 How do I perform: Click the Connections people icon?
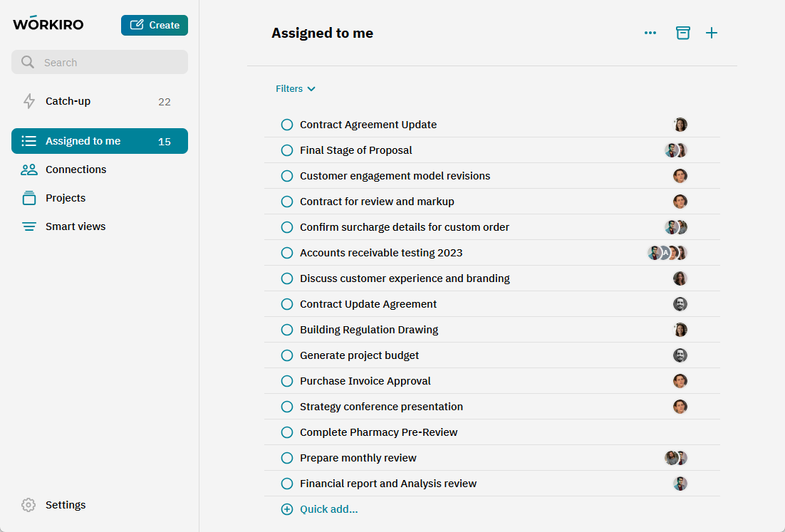pos(28,169)
